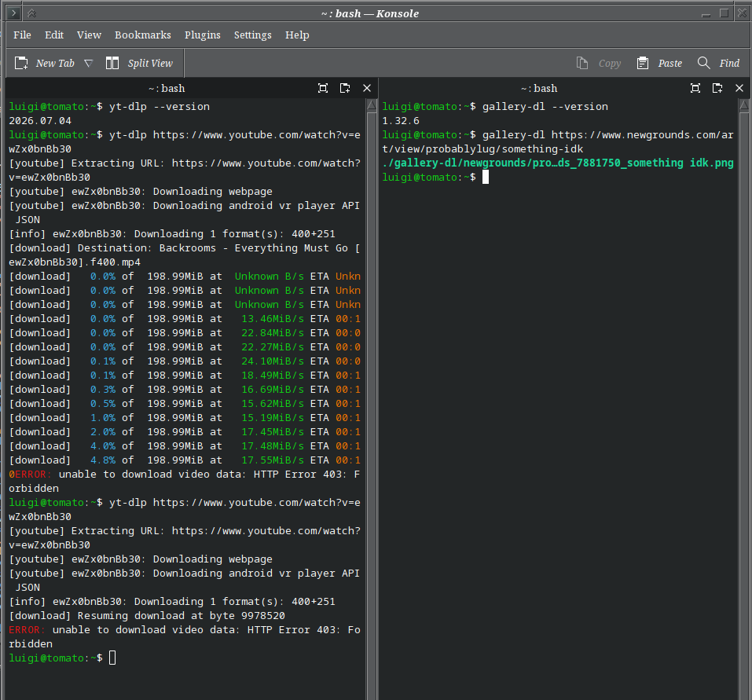Open the Plugins menu

point(203,35)
